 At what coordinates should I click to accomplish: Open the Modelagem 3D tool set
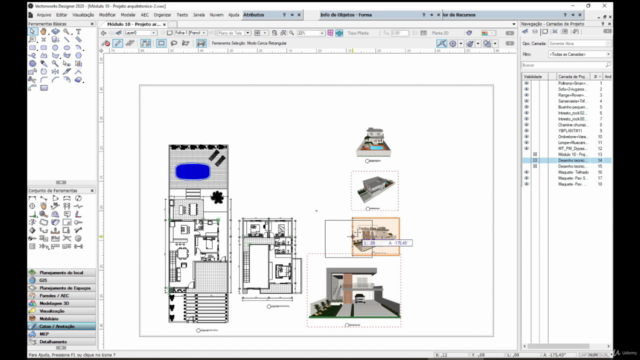coord(62,303)
